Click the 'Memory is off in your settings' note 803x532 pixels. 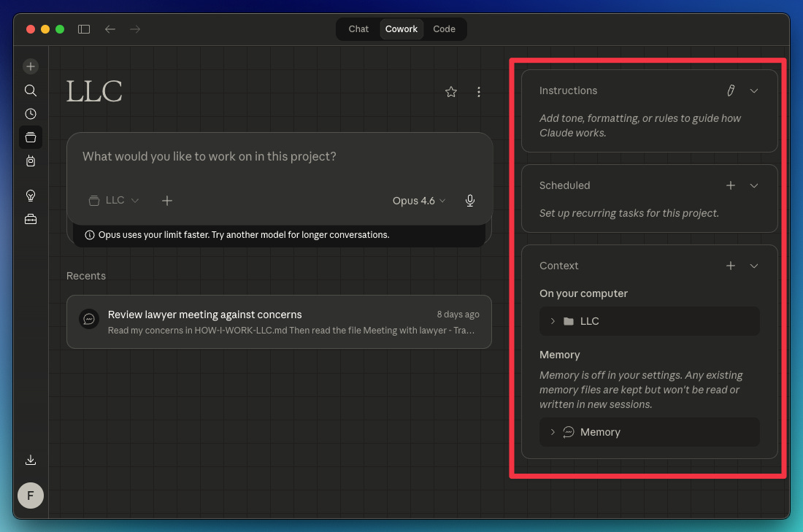coord(641,390)
